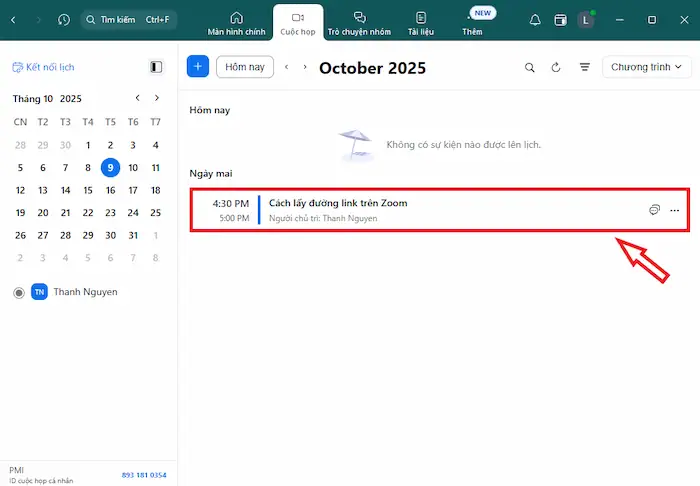The image size is (700, 486).
Task: Toggle Thanh Nguyen calendar visibility
Action: 19,292
